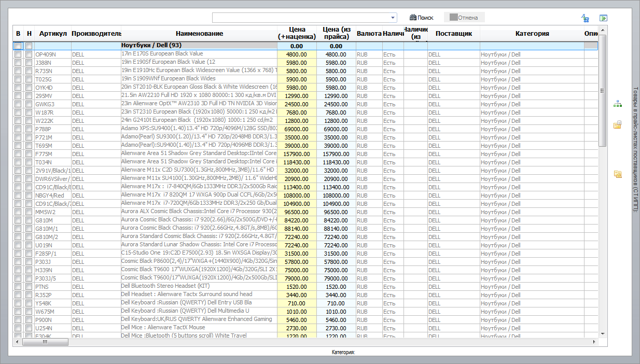This screenshot has width=640, height=364.
Task: Tick the Н checkbox for row J388N
Action: click(x=29, y=62)
